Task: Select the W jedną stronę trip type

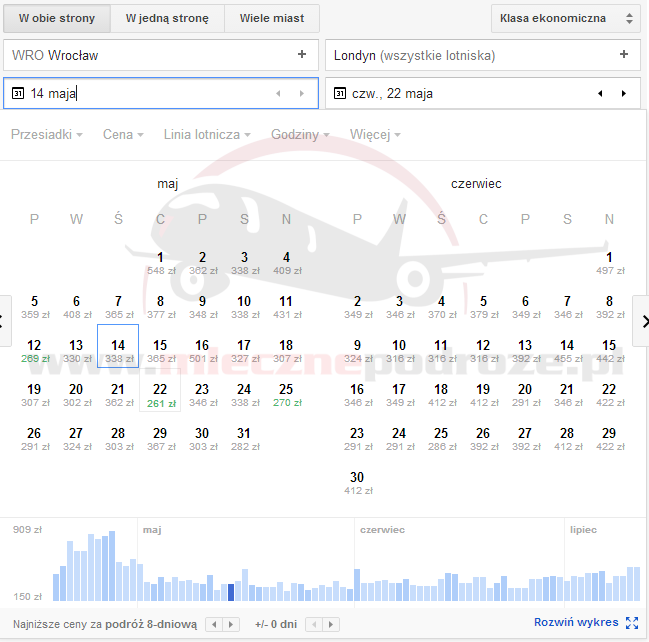Action: (167, 18)
